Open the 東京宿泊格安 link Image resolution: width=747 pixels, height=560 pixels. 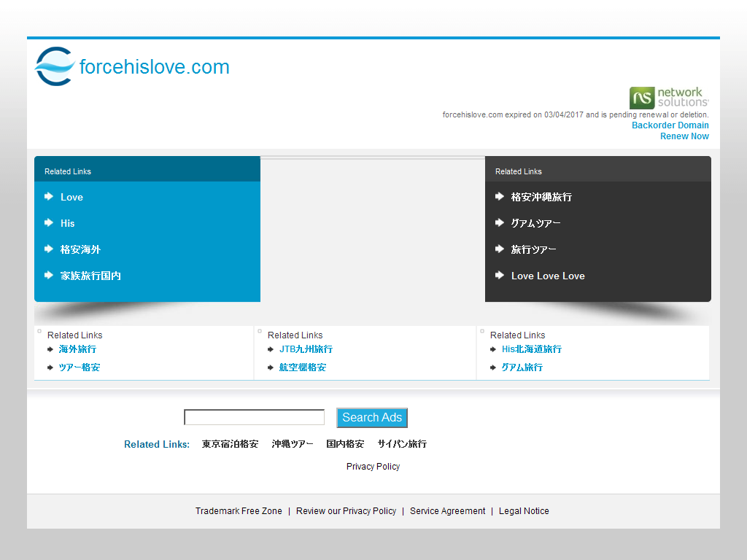coord(230,444)
